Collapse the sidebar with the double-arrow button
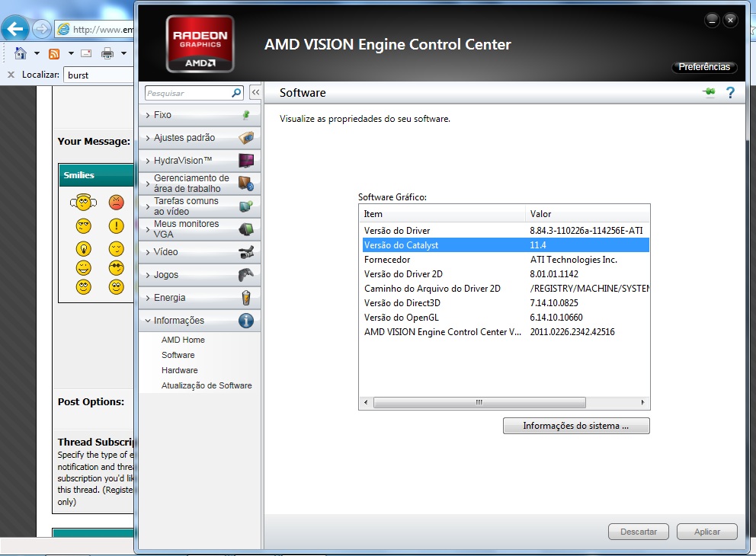 coord(255,92)
